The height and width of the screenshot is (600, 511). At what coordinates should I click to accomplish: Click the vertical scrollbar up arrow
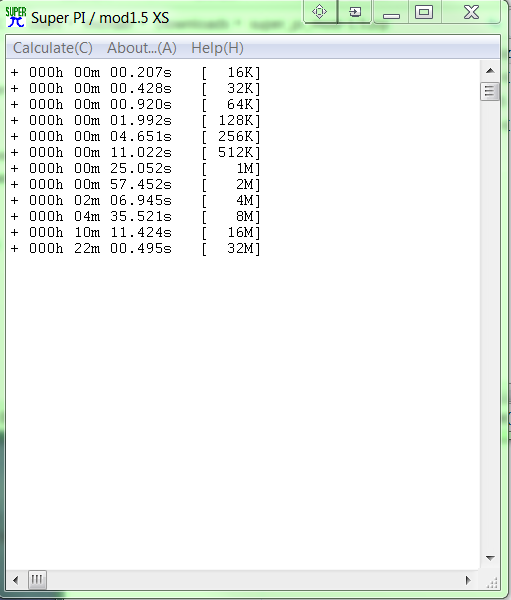click(x=490, y=71)
